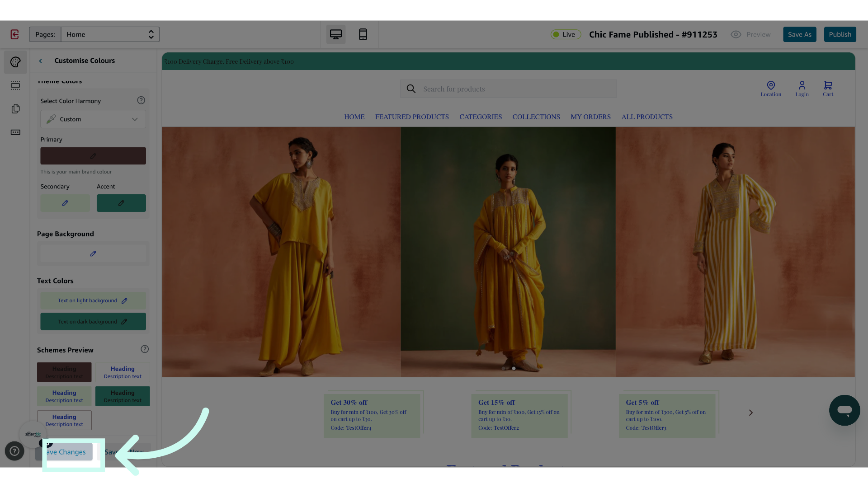The height and width of the screenshot is (488, 868).
Task: Click the app logo icon at top left
Action: tap(14, 34)
